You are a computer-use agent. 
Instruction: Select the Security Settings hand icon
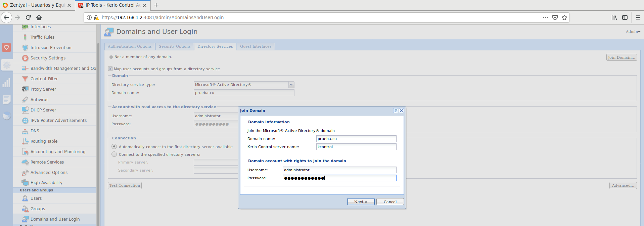point(25,58)
